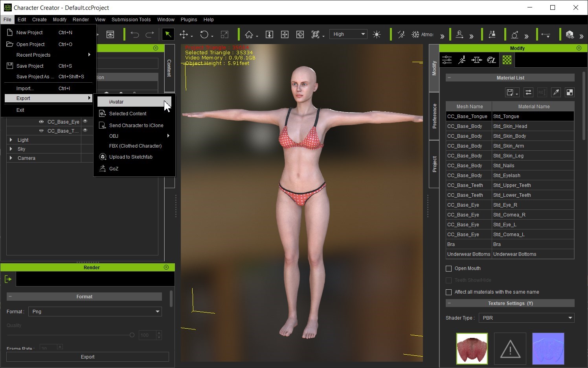The height and width of the screenshot is (368, 588).
Task: Click the camera zoom vertical-arrows icon
Action: pyautogui.click(x=269, y=35)
